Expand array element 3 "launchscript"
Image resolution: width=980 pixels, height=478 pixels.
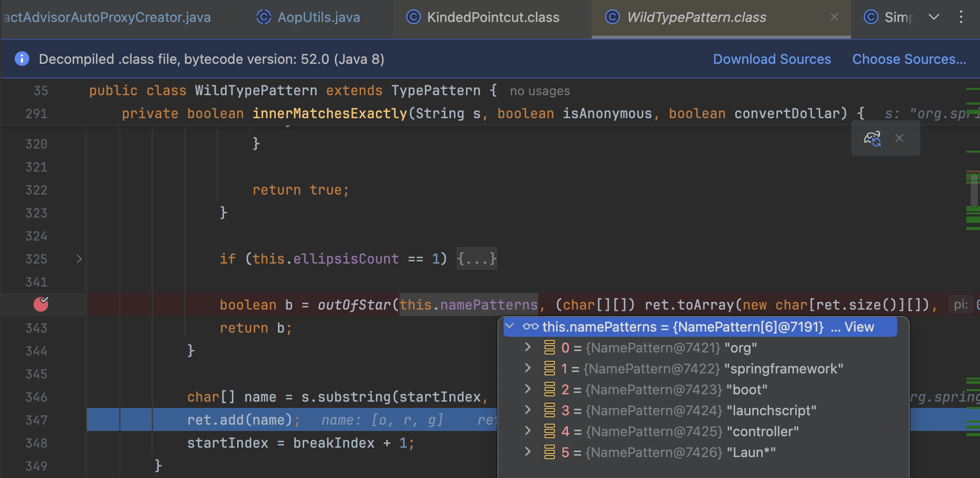click(x=528, y=409)
